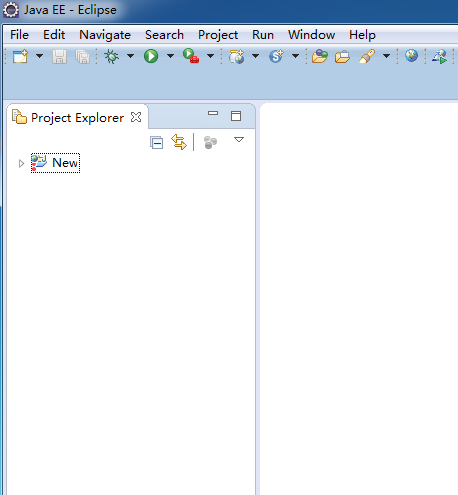Select the New project in the tree
This screenshot has height=495, width=458.
55,163
